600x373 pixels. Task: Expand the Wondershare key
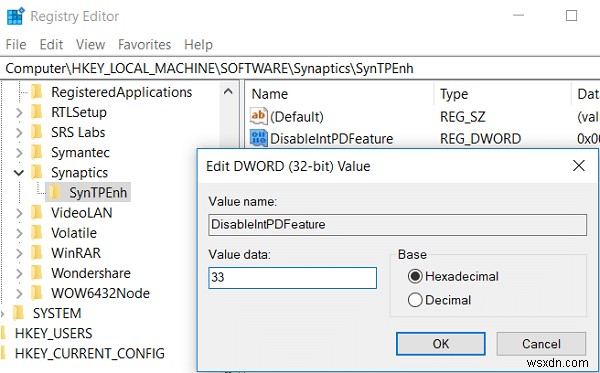[x=19, y=273]
